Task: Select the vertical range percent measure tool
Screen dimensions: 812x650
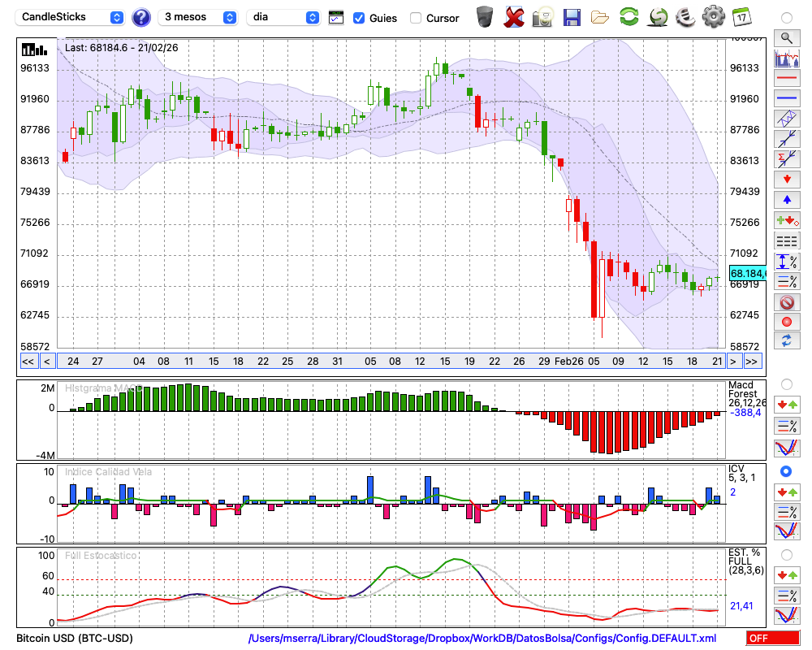Action: [787, 262]
